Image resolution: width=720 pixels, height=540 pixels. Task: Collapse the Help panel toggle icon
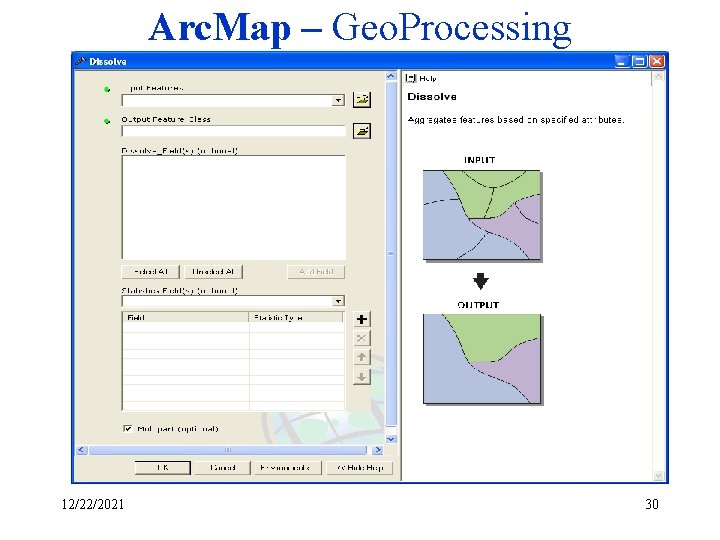tap(411, 78)
